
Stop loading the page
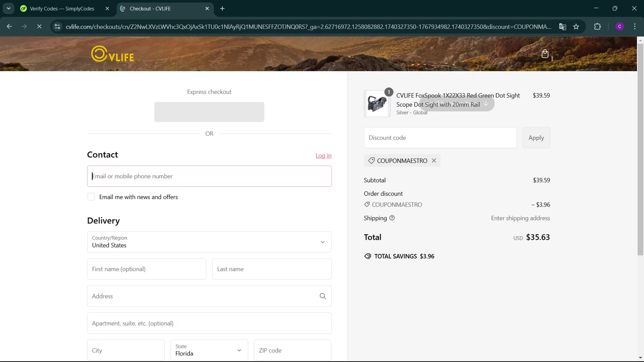click(x=39, y=27)
